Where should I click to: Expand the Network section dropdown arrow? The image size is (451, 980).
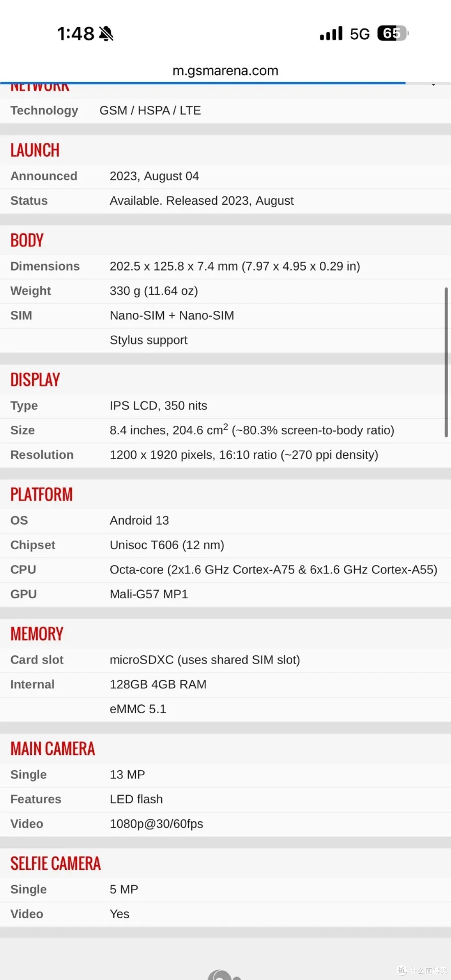433,85
